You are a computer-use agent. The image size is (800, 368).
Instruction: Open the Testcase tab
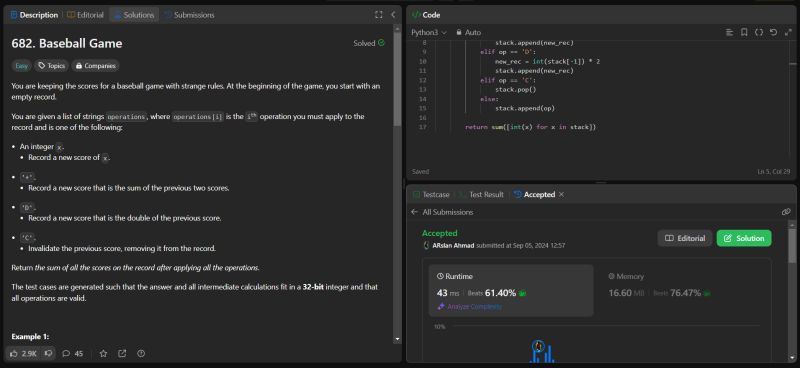pyautogui.click(x=431, y=194)
